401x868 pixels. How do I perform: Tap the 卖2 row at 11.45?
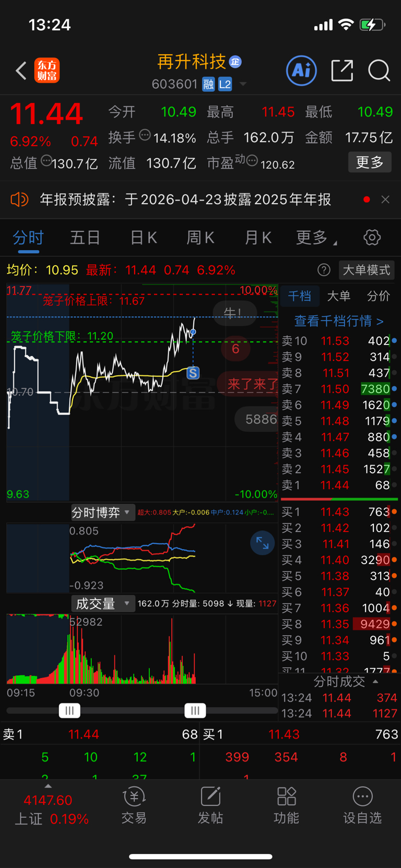339,469
